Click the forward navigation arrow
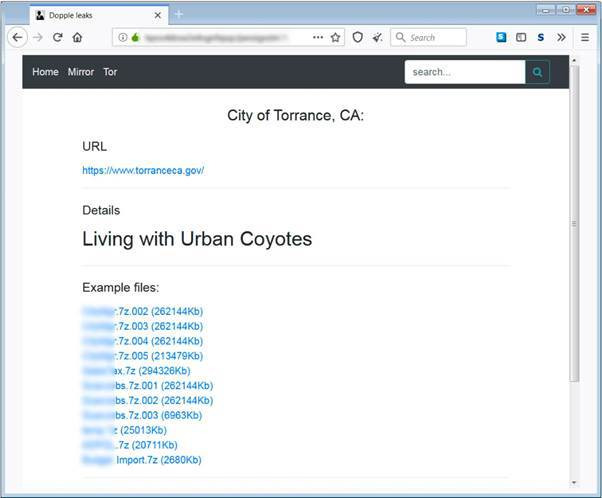Image resolution: width=602 pixels, height=498 pixels. (38, 37)
